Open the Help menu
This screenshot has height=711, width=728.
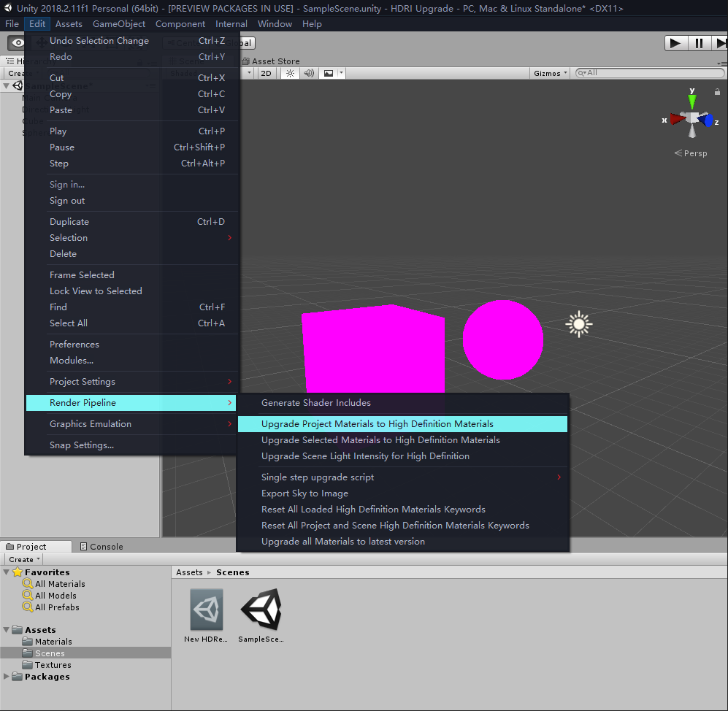click(x=312, y=23)
